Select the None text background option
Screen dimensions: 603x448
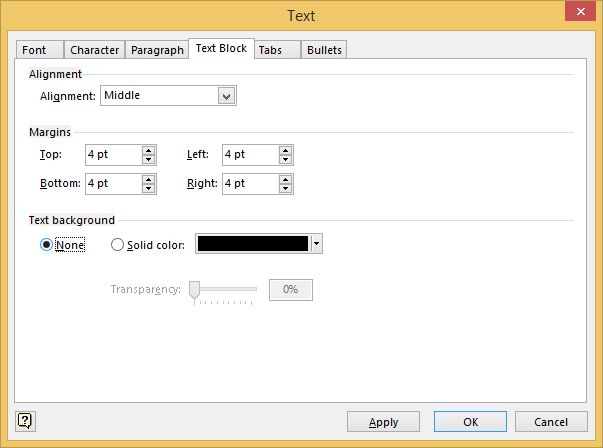pyautogui.click(x=46, y=245)
